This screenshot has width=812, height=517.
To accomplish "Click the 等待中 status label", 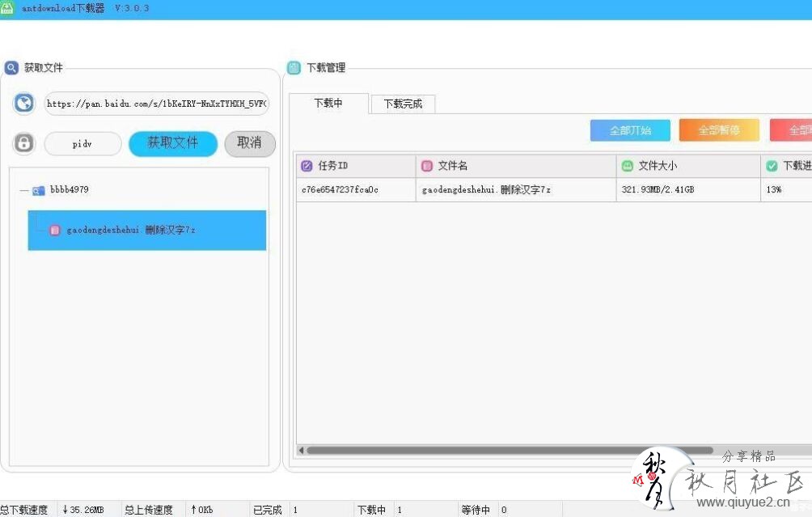I will pyautogui.click(x=476, y=510).
